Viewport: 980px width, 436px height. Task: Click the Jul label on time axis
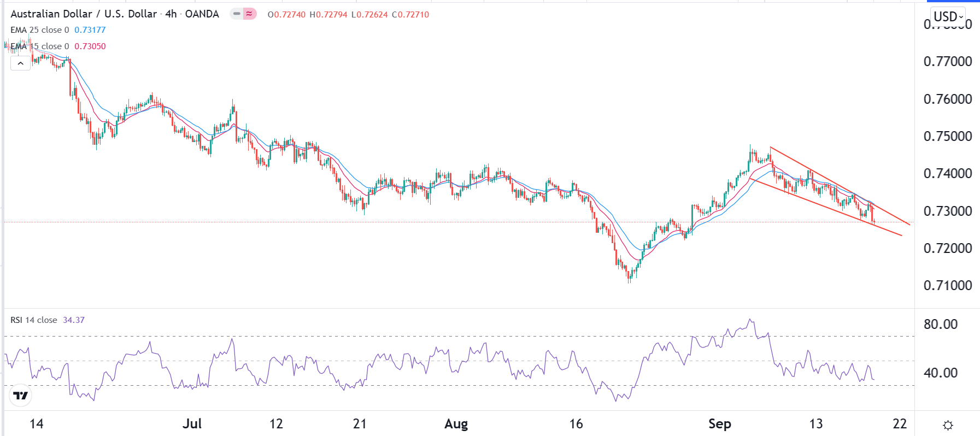192,424
